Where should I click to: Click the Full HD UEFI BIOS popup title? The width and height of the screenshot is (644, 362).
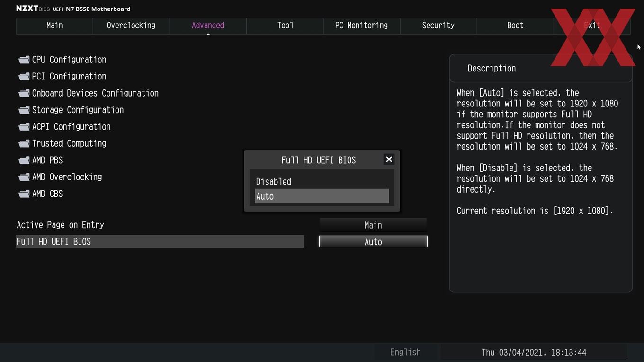[x=318, y=160]
